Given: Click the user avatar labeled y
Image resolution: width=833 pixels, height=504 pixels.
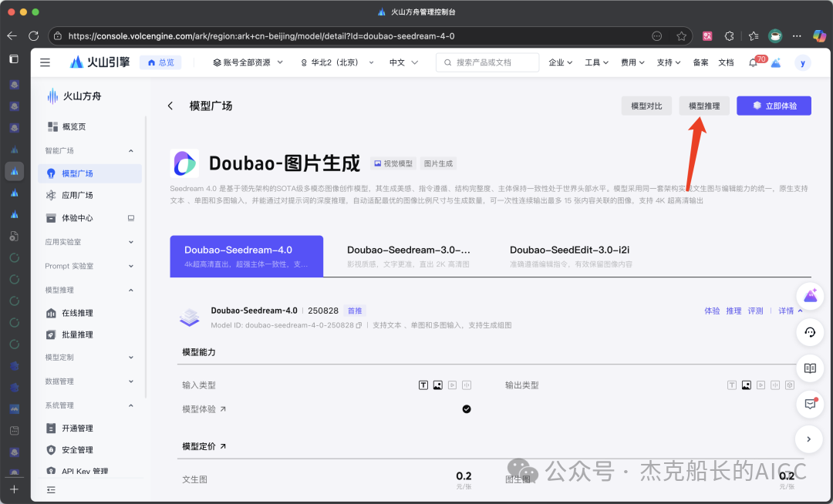Looking at the screenshot, I should click(802, 62).
